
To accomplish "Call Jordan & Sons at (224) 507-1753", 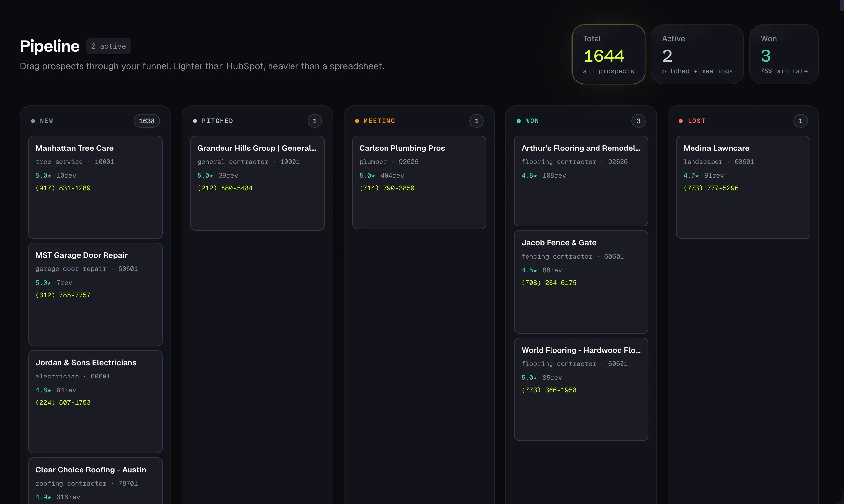I will pyautogui.click(x=63, y=402).
